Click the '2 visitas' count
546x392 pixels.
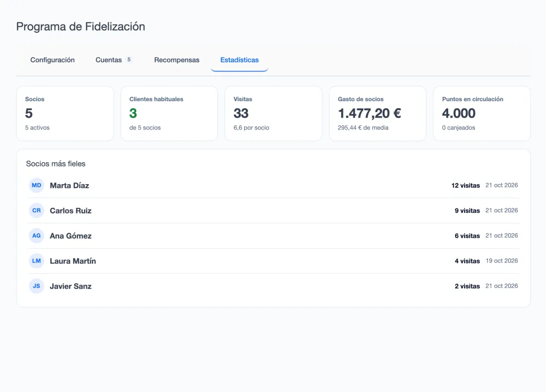coord(467,286)
